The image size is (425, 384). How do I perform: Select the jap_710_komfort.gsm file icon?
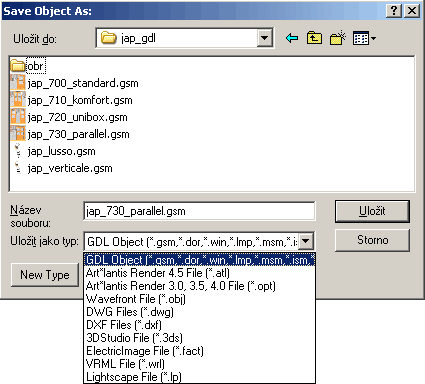tap(18, 100)
